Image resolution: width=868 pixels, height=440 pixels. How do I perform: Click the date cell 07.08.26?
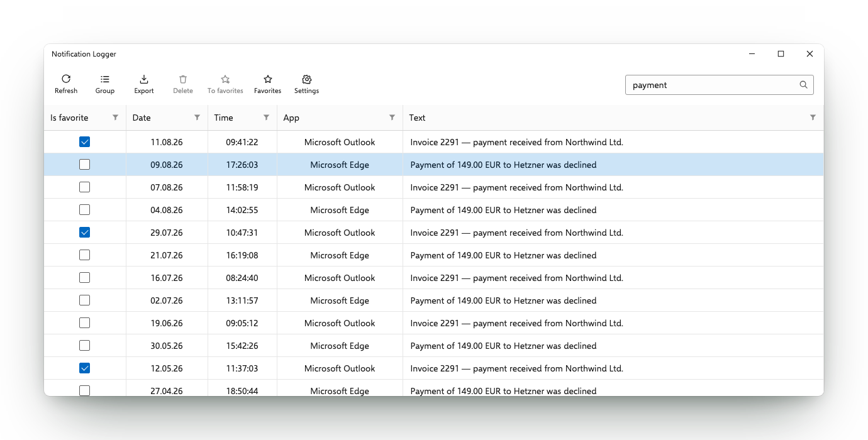[167, 187]
